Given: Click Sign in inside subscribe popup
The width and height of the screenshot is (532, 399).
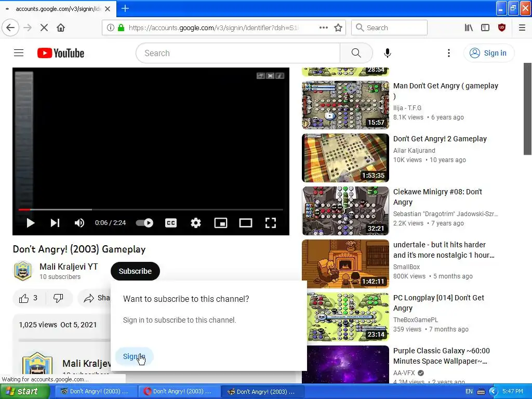Looking at the screenshot, I should [x=134, y=356].
